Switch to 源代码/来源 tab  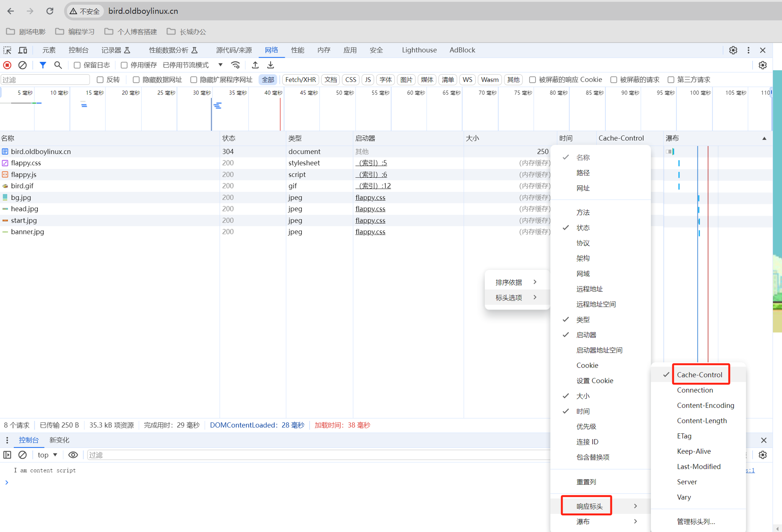234,50
